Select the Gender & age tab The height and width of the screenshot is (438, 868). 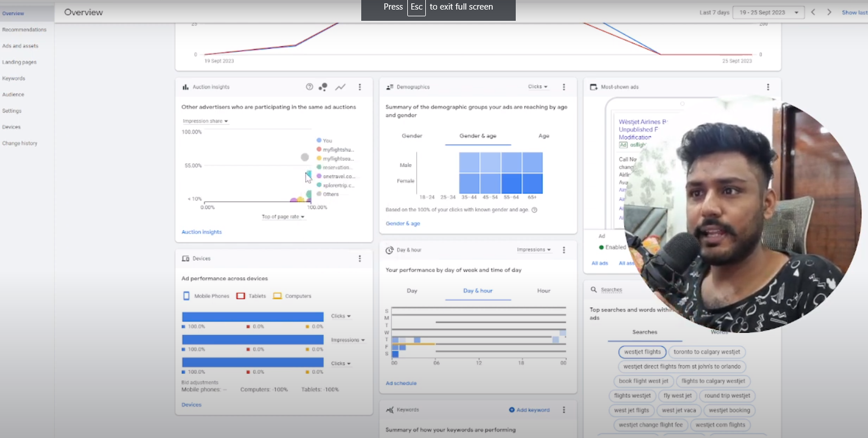coord(478,136)
